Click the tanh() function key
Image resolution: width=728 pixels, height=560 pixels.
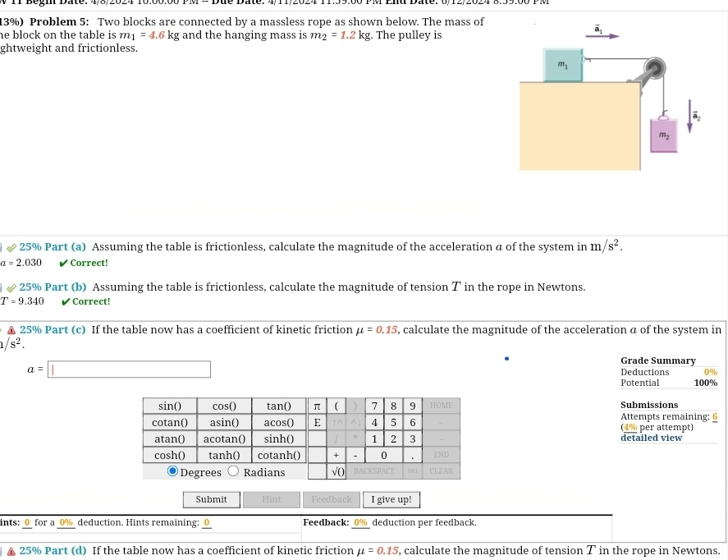coord(224,454)
